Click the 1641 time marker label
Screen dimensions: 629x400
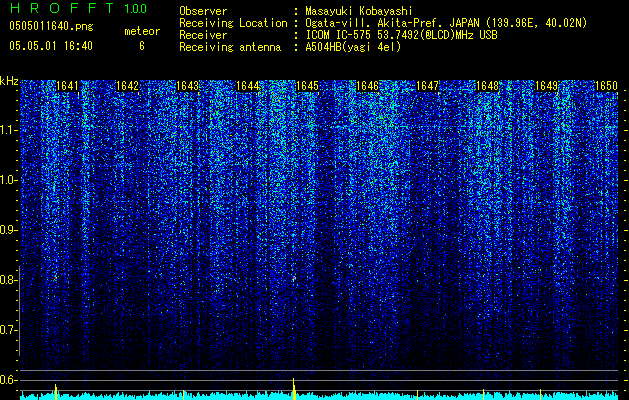[67, 86]
